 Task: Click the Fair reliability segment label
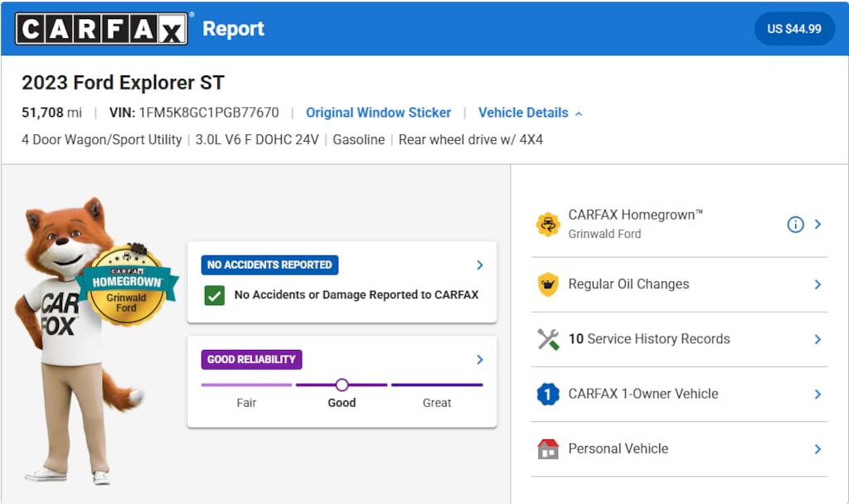click(246, 403)
